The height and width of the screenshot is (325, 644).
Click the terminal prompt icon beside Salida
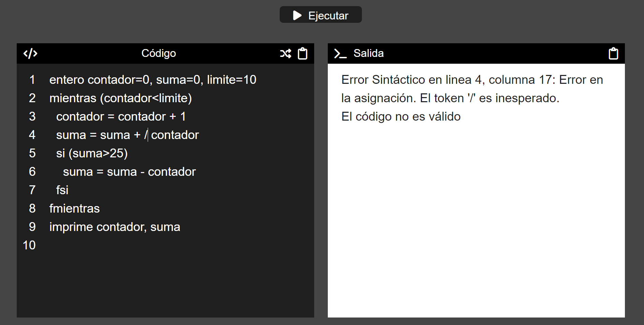tap(340, 53)
